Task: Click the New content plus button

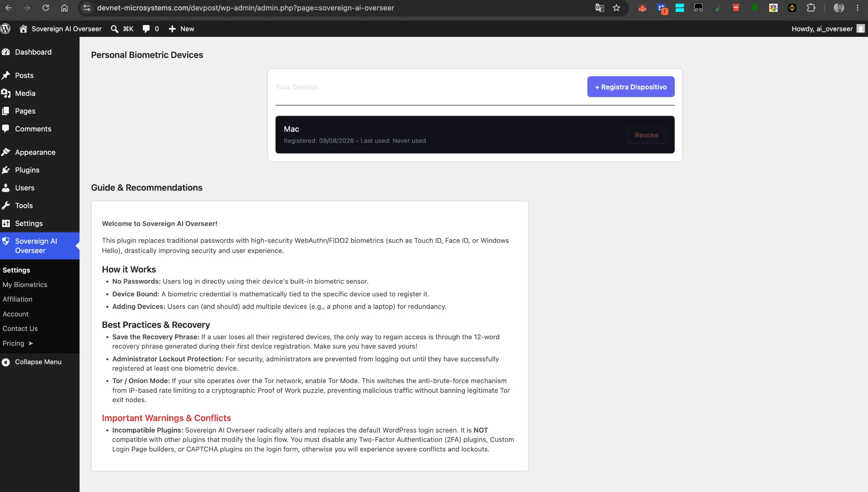Action: click(181, 29)
